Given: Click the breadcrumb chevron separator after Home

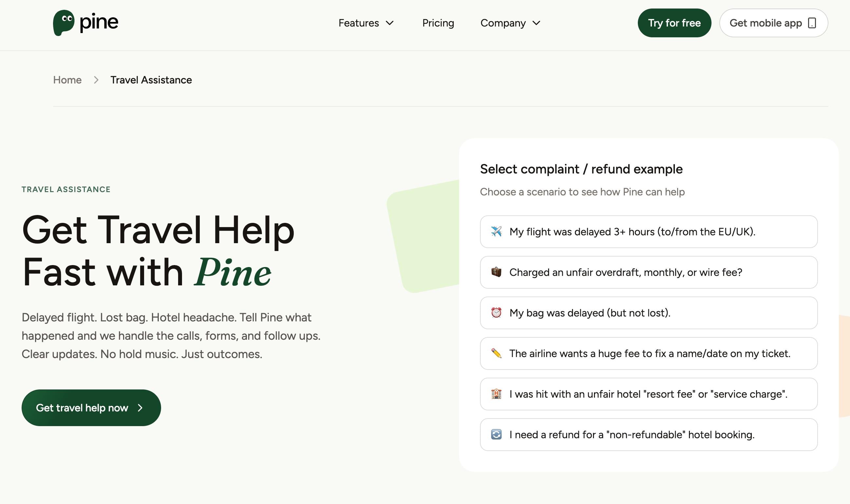Looking at the screenshot, I should click(x=96, y=80).
